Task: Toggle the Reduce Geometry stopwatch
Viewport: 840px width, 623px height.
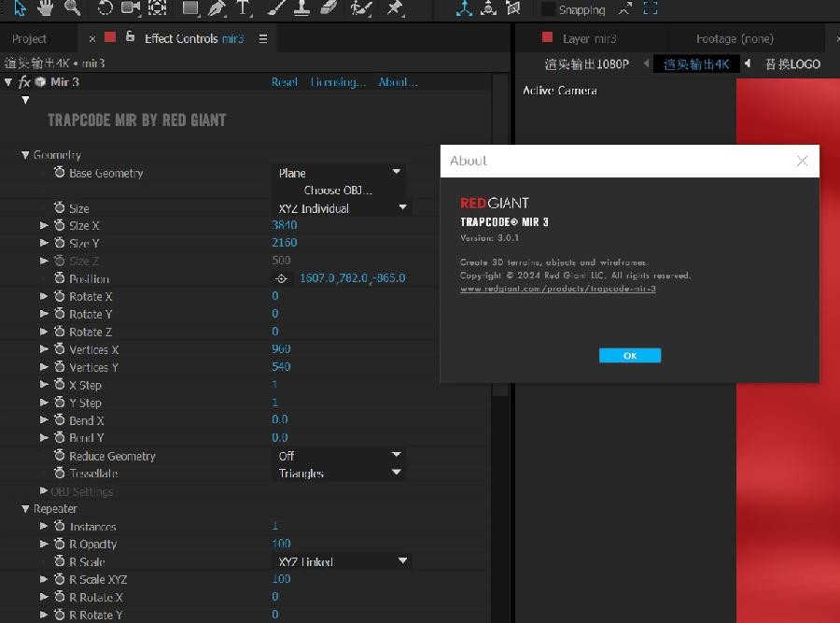Action: (x=60, y=456)
